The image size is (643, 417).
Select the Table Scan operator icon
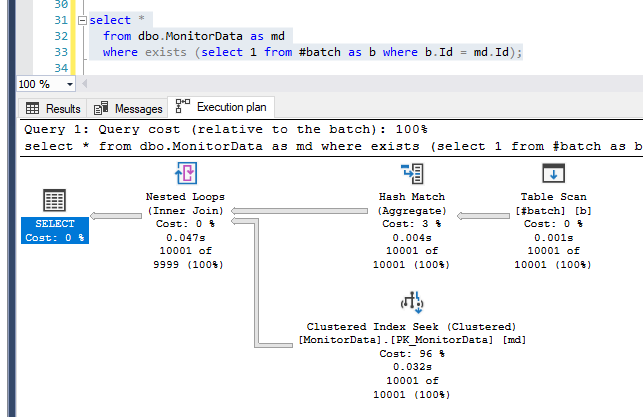coord(554,173)
